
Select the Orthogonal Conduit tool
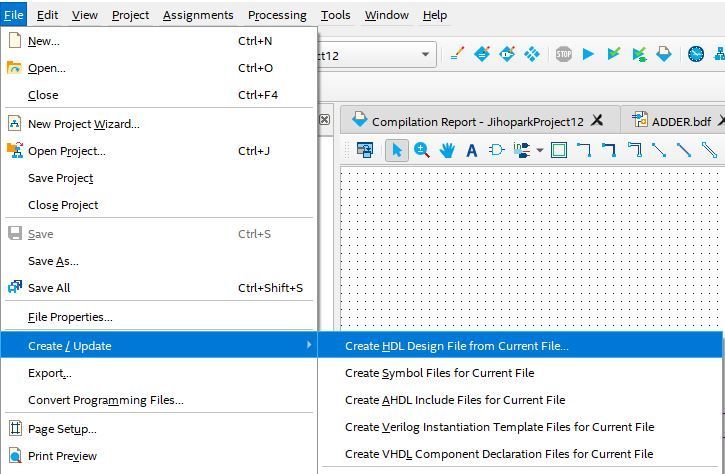[634, 150]
